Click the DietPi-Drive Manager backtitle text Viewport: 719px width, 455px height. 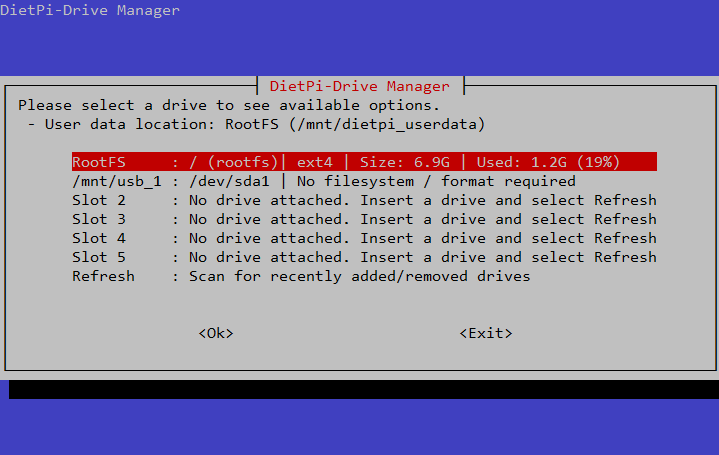[x=90, y=10]
